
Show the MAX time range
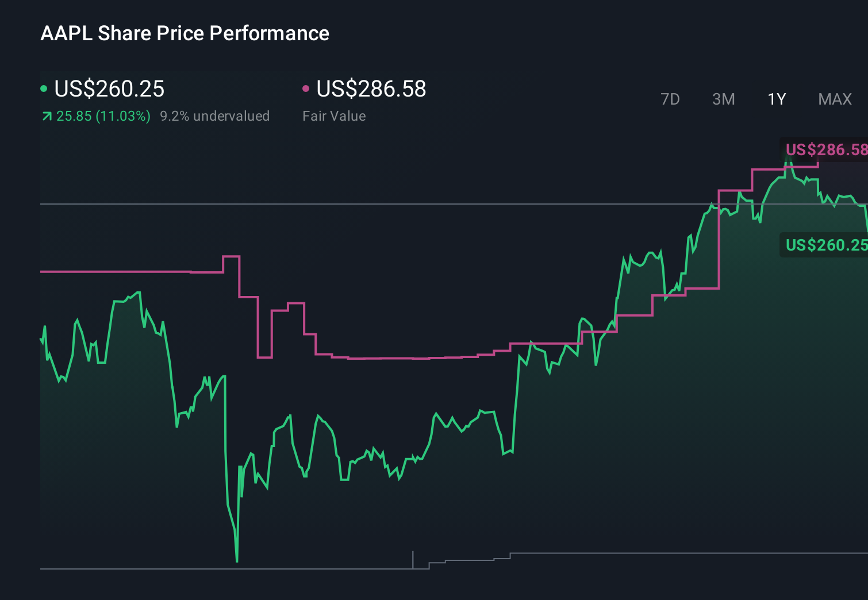click(835, 99)
